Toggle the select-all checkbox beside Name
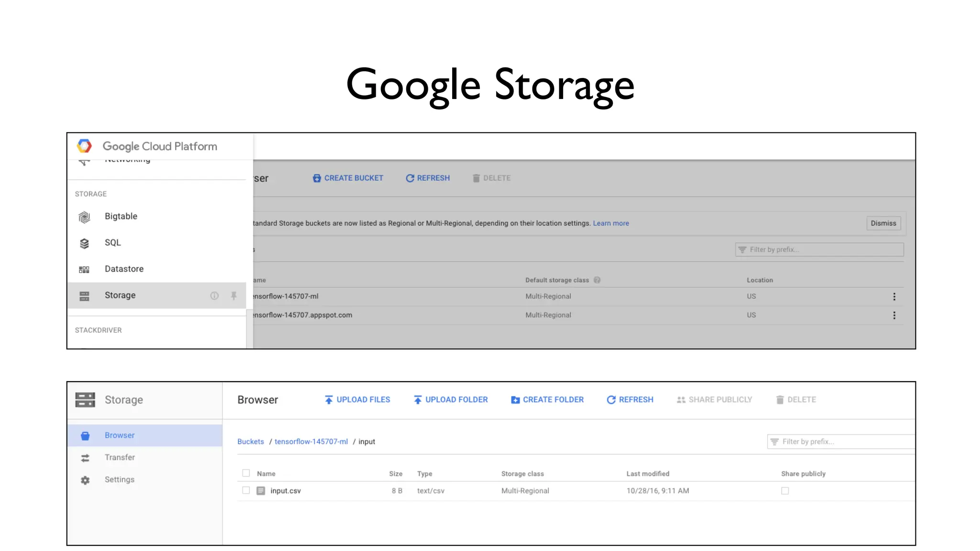This screenshot has height=551, width=980. click(x=246, y=473)
